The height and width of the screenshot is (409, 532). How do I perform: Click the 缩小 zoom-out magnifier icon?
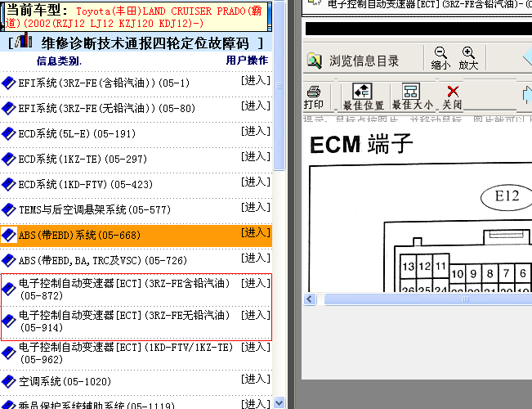click(x=440, y=52)
